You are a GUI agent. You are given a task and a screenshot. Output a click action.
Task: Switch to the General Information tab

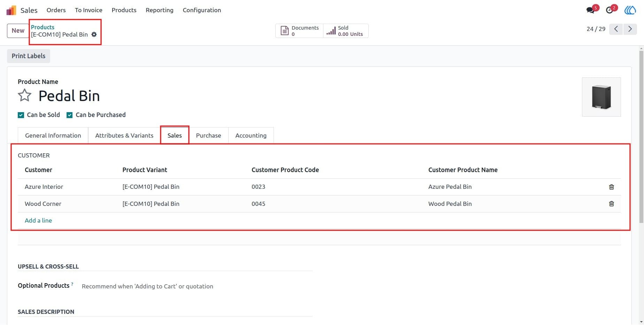pyautogui.click(x=53, y=136)
